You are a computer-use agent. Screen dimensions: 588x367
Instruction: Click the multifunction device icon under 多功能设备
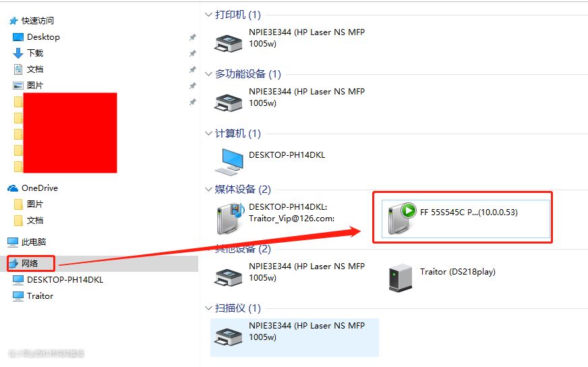click(228, 102)
